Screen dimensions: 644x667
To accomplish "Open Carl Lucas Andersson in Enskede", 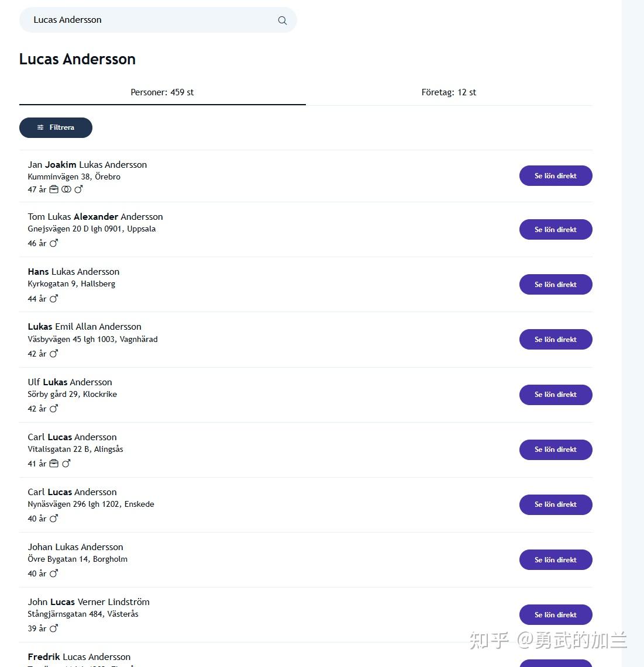I will pos(72,492).
